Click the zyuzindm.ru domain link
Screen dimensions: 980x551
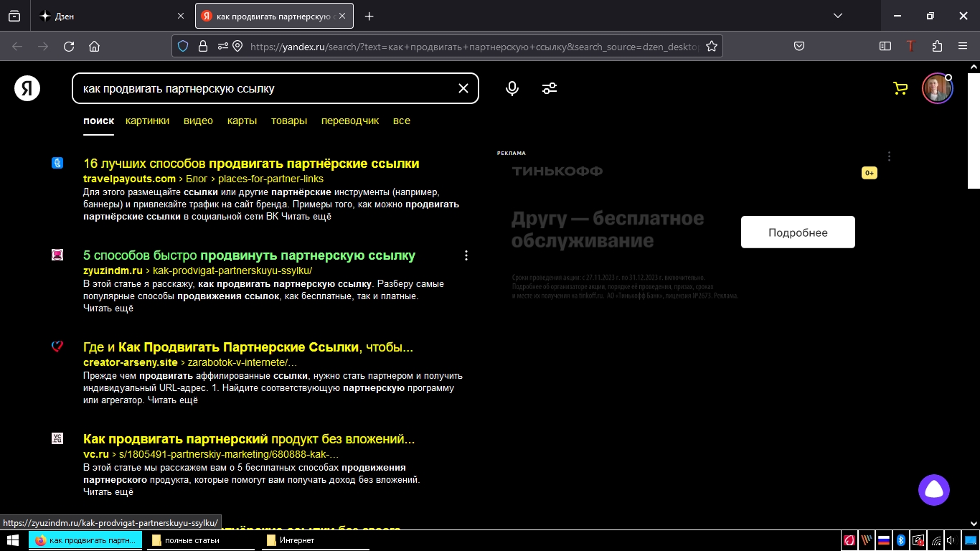click(x=113, y=270)
